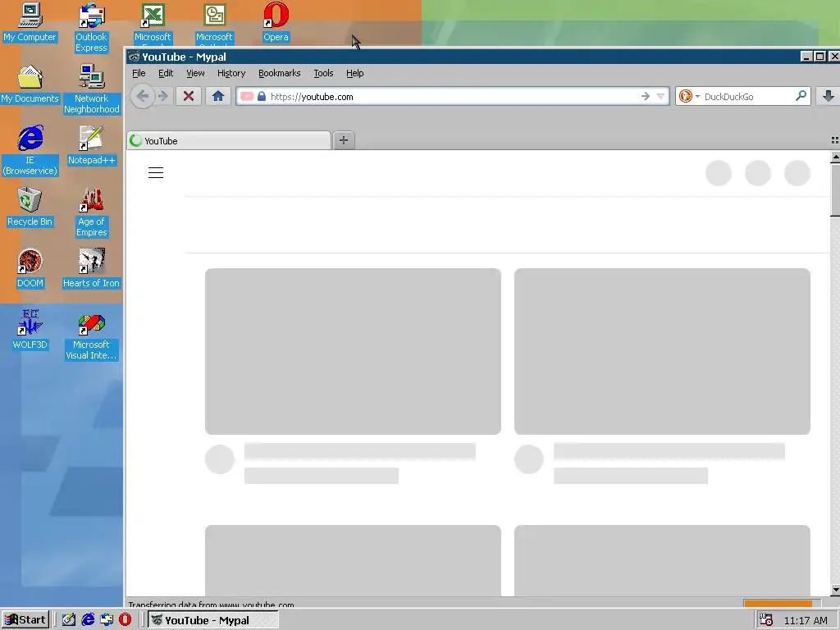
Task: Open the Downloads arrow button
Action: tap(829, 97)
